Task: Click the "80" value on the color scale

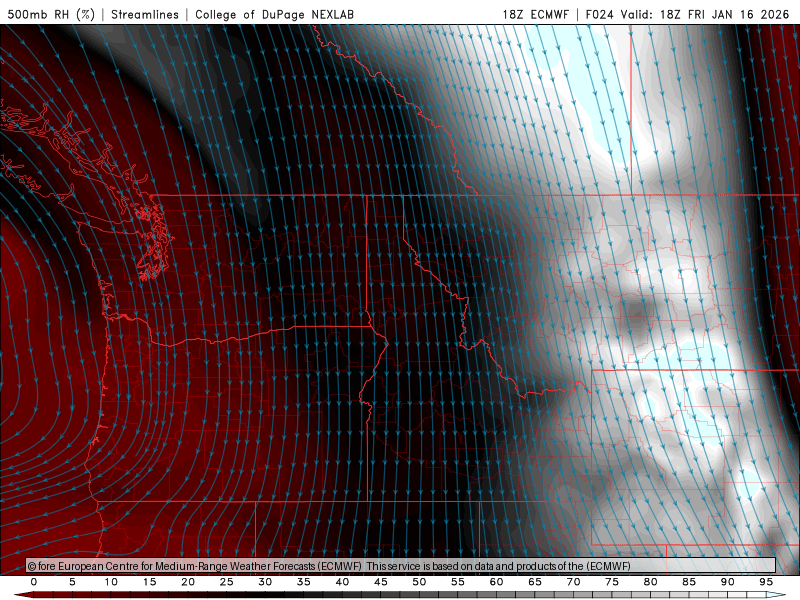Action: point(650,582)
